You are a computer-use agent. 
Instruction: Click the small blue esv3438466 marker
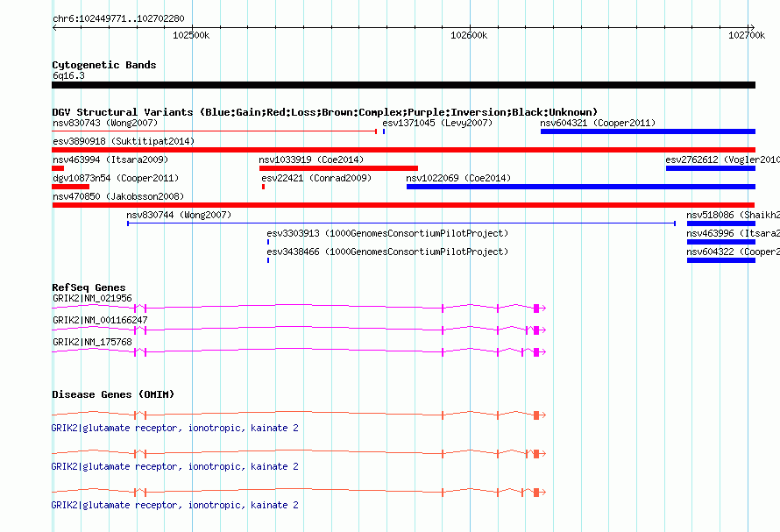[268, 260]
